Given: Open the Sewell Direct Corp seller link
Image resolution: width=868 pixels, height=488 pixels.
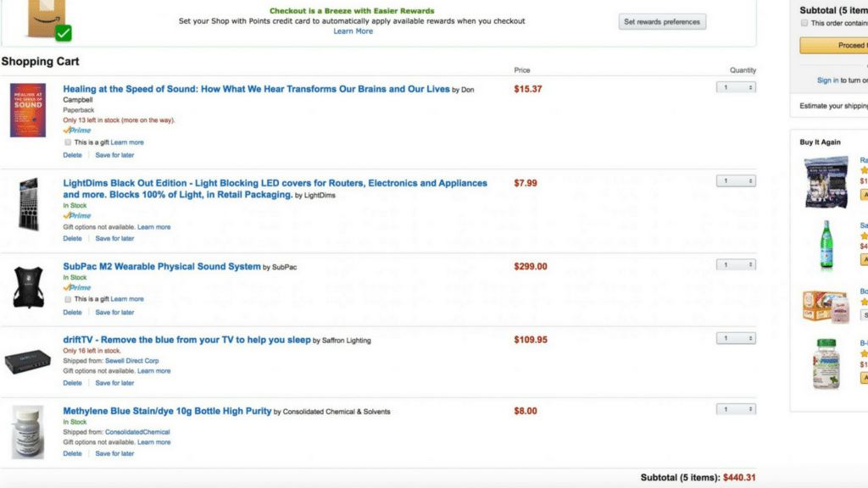Looking at the screenshot, I should tap(134, 359).
